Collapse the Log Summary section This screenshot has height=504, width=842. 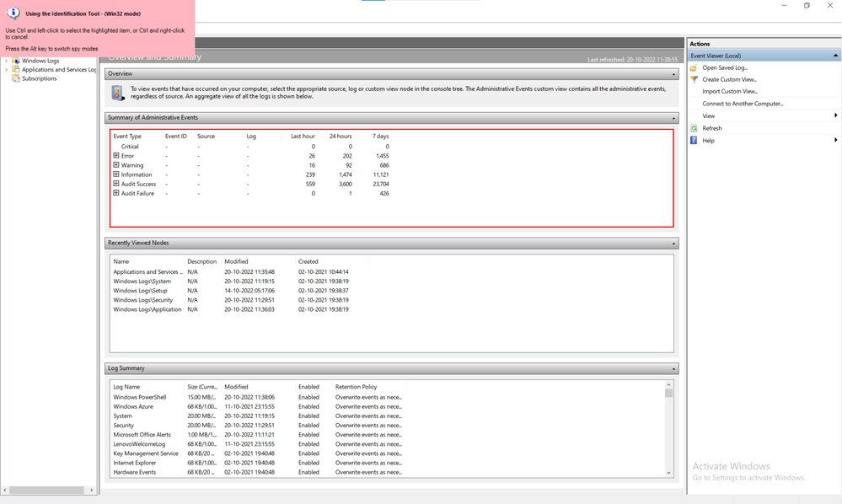tap(673, 368)
